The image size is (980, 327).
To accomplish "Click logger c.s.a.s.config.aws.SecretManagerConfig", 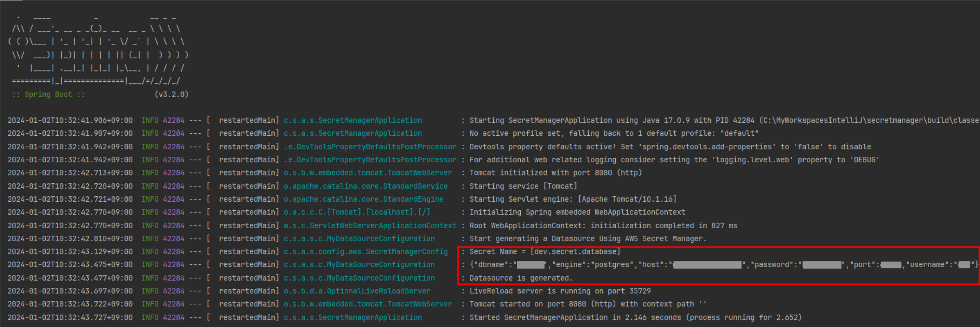I will [x=366, y=251].
